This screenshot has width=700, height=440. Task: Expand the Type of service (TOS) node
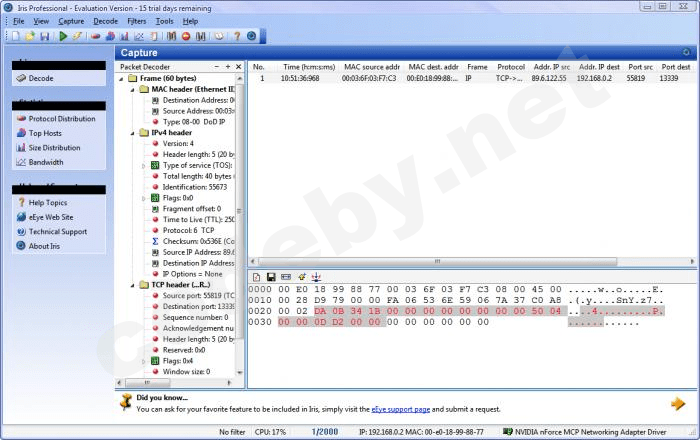143,165
